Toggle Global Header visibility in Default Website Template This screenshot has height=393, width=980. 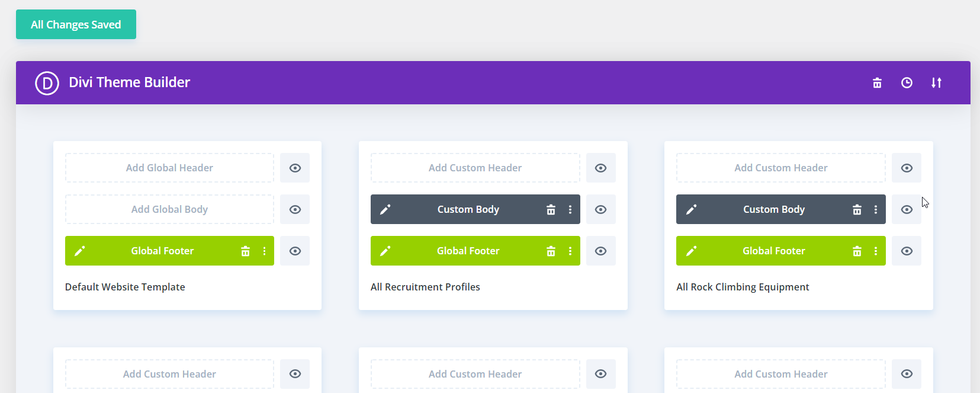pyautogui.click(x=295, y=168)
